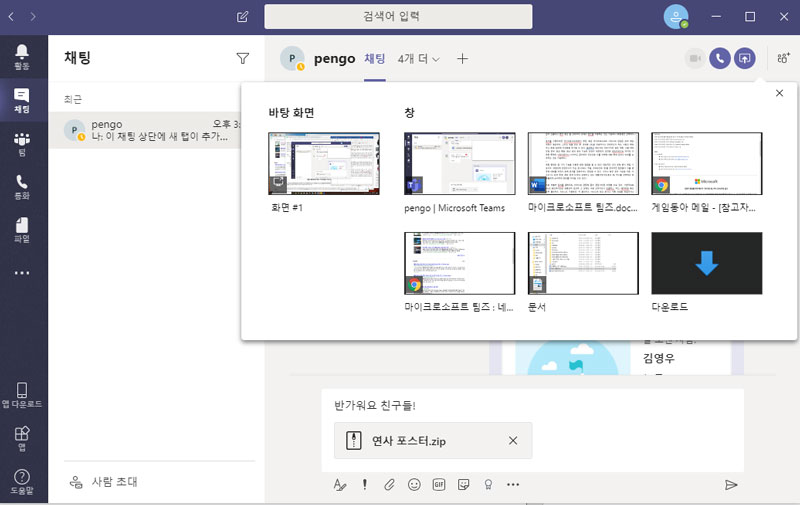Open the Files section in sidebar
Viewport: 800px width, 505px height.
point(21,230)
